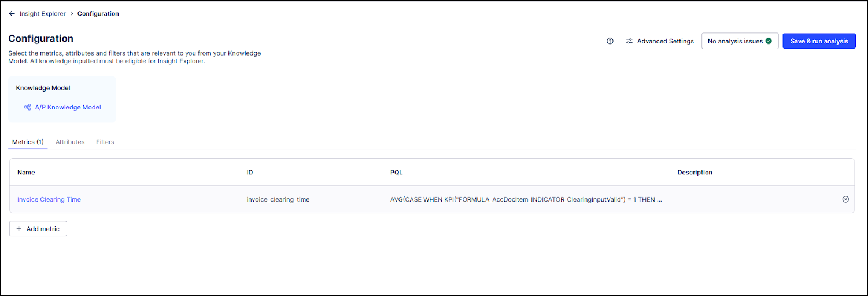This screenshot has height=296, width=868.
Task: Click the back arrow beside Insight Explorer
Action: click(12, 13)
